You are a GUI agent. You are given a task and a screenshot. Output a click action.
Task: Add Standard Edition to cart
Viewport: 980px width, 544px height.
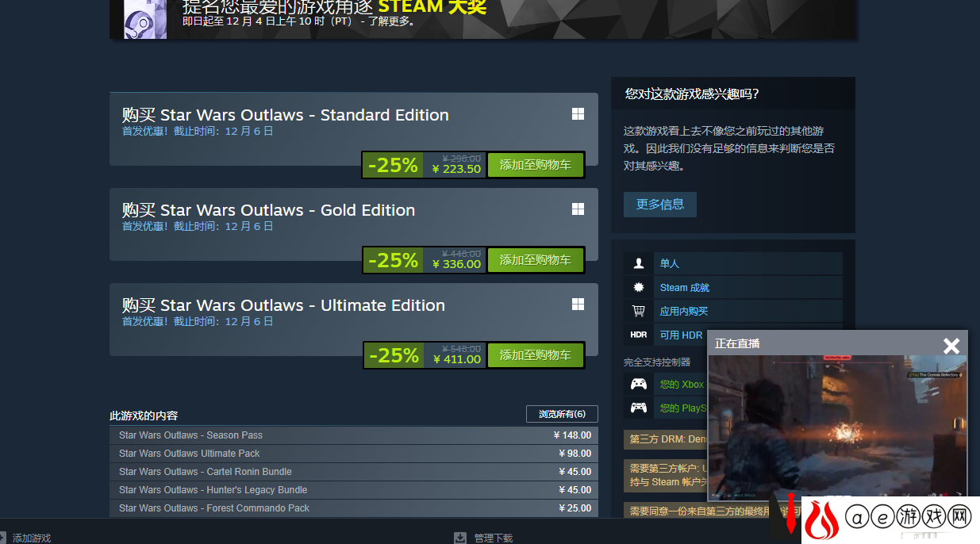pos(536,165)
